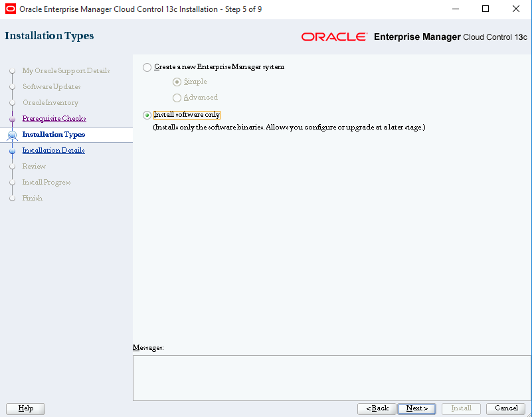Image resolution: width=532 pixels, height=417 pixels.
Task: Click the step circle next to Install Progress
Action: click(x=13, y=182)
